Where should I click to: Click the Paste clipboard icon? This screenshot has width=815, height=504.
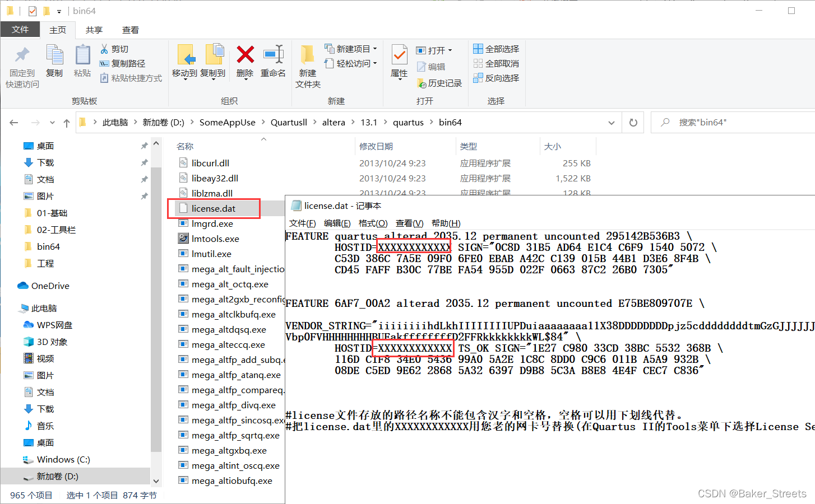pyautogui.click(x=82, y=55)
